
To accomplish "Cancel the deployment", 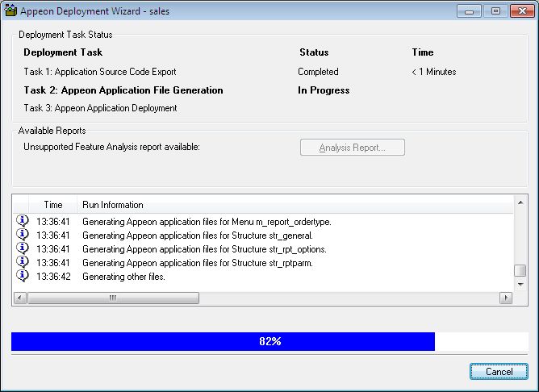I will click(x=499, y=371).
